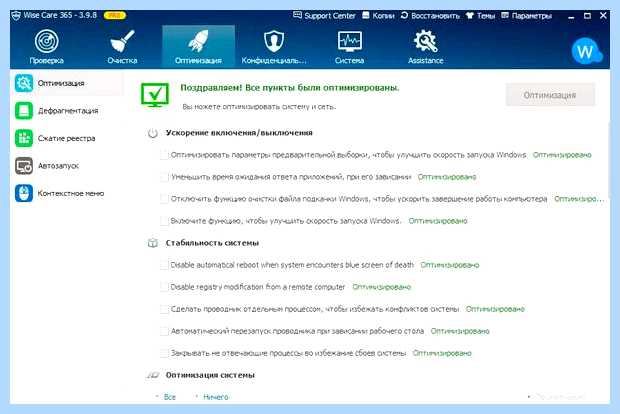Image resolution: width=620 pixels, height=414 pixels.
Task: Click the icon beside Оптимизация системы heading
Action: (x=153, y=375)
